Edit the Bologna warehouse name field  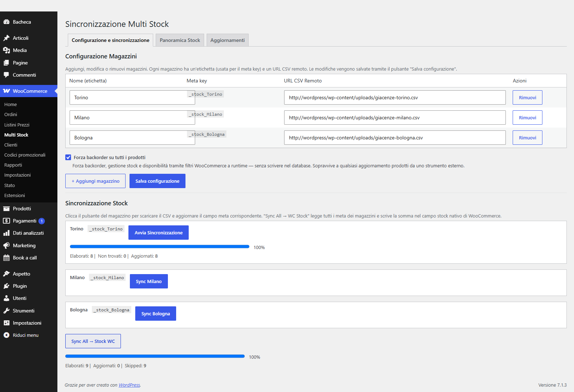132,138
